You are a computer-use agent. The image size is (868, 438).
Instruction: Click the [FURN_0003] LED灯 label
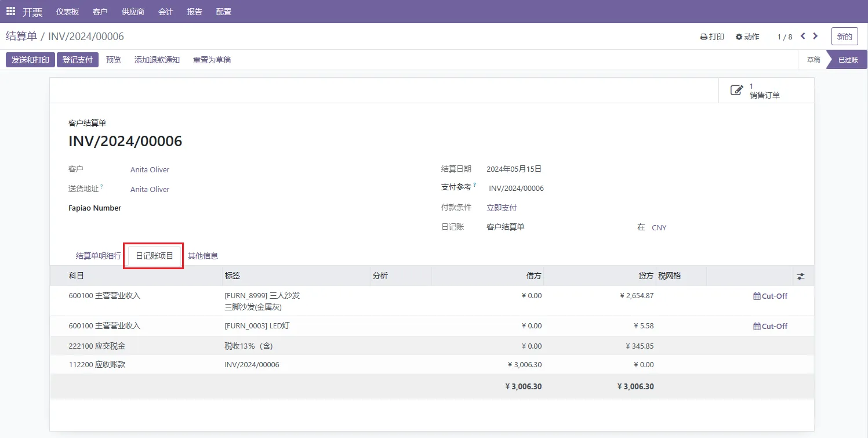pyautogui.click(x=257, y=326)
